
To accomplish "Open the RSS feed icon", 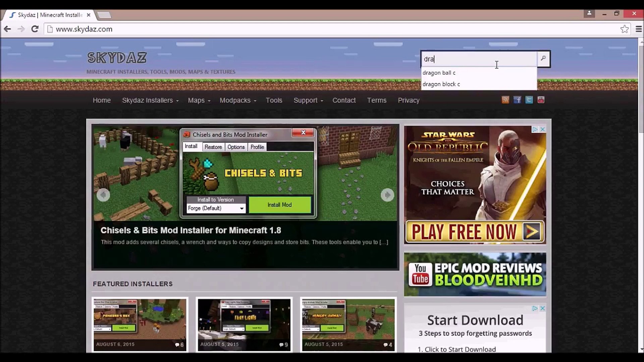I will 505,100.
